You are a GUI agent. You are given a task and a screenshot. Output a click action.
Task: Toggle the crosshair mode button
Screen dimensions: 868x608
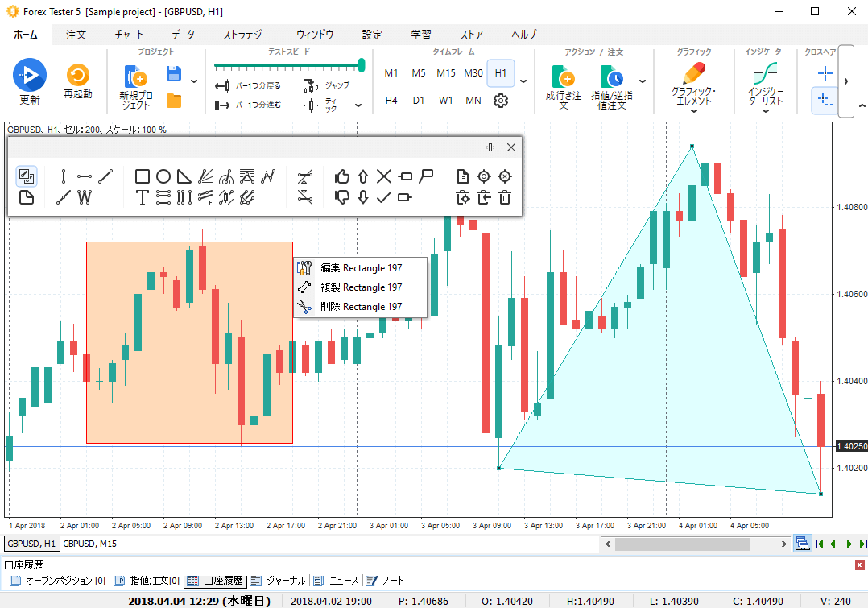tap(825, 74)
